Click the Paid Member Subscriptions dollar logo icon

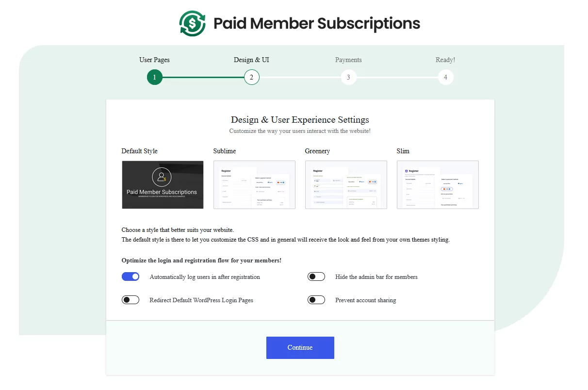coord(193,23)
